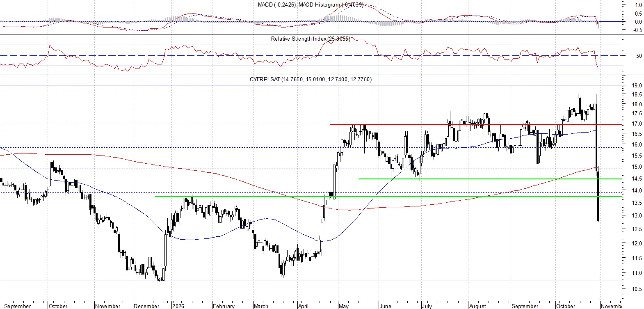Click the 17.0 price axis value
Viewport: 644px width, 309px height.
click(637, 124)
